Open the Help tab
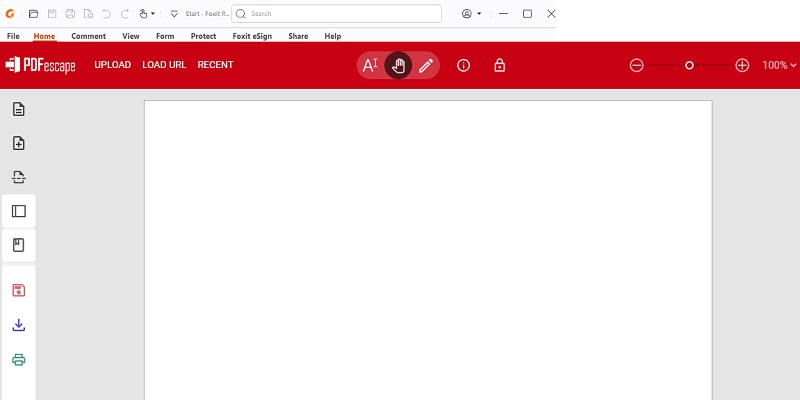 pos(333,36)
